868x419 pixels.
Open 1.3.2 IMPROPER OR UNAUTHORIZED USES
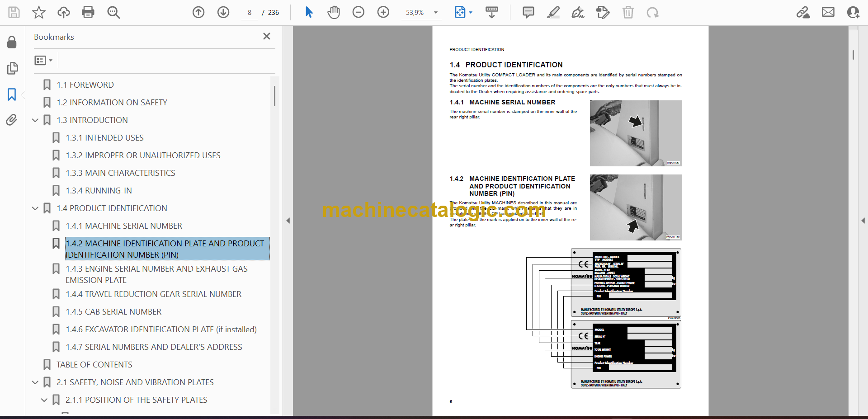pos(143,155)
